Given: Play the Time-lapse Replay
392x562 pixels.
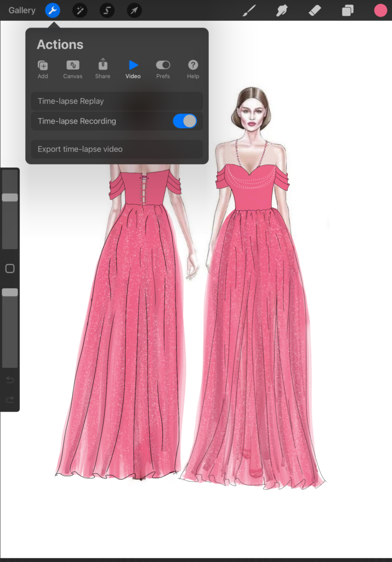Looking at the screenshot, I should 117,102.
